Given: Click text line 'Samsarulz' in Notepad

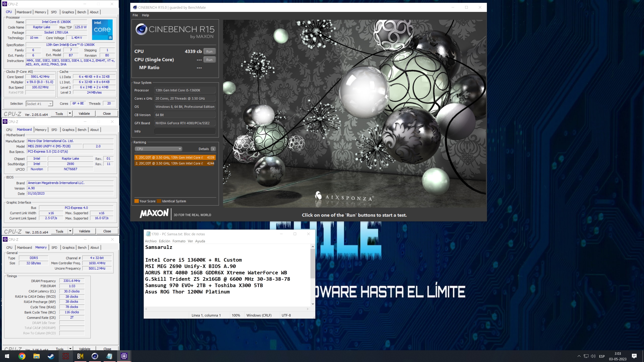Looking at the screenshot, I should pyautogui.click(x=159, y=247).
